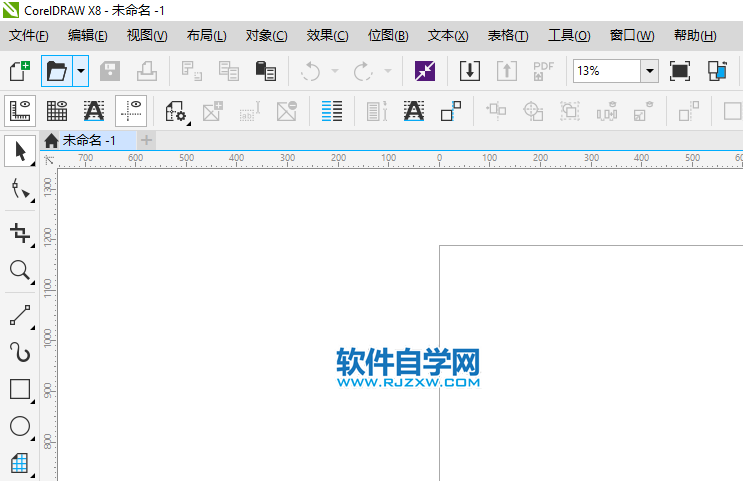The width and height of the screenshot is (743, 481).
Task: Open the 位图(B) menu
Action: coord(388,36)
